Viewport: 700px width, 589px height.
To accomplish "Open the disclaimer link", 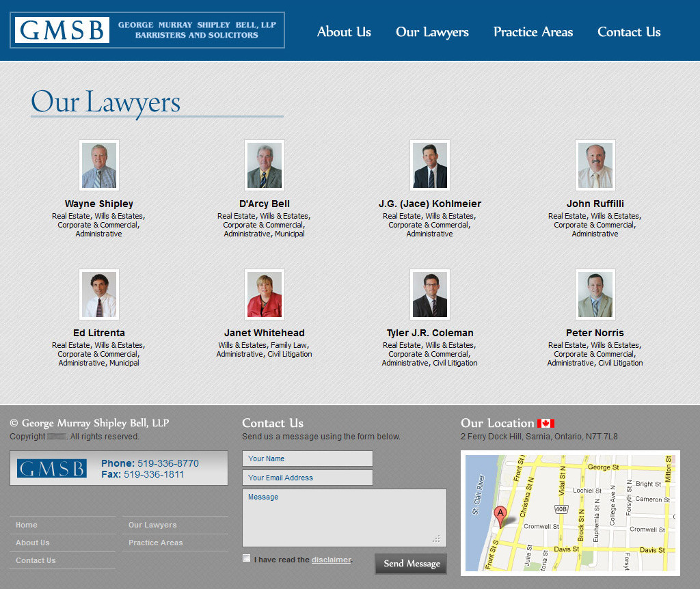I will pos(331,560).
